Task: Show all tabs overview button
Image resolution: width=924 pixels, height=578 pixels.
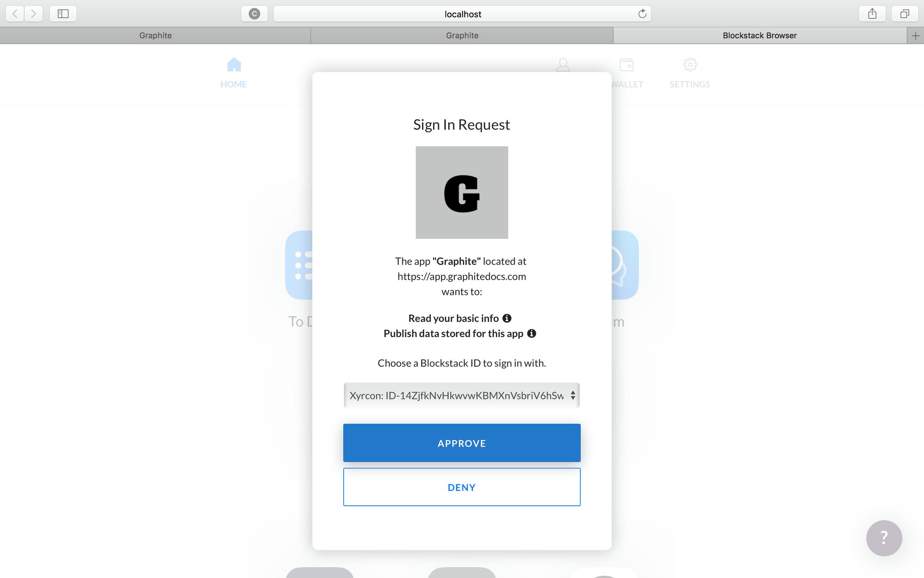Action: tap(904, 14)
